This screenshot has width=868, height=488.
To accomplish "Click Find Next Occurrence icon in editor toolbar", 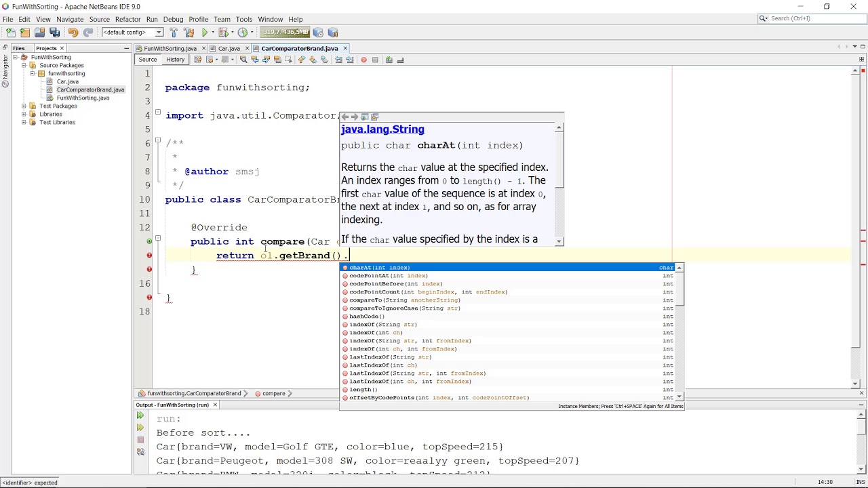I will tap(266, 60).
